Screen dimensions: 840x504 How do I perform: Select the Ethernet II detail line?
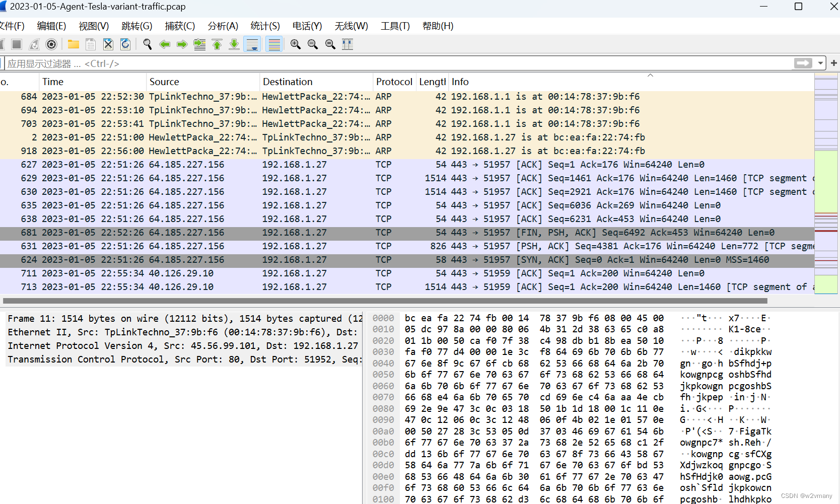click(184, 332)
